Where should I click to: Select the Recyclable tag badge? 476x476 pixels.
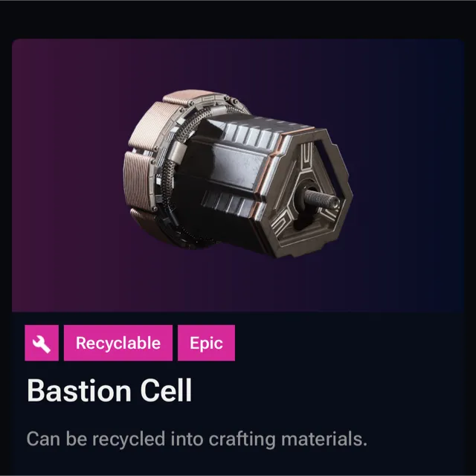pyautogui.click(x=118, y=343)
